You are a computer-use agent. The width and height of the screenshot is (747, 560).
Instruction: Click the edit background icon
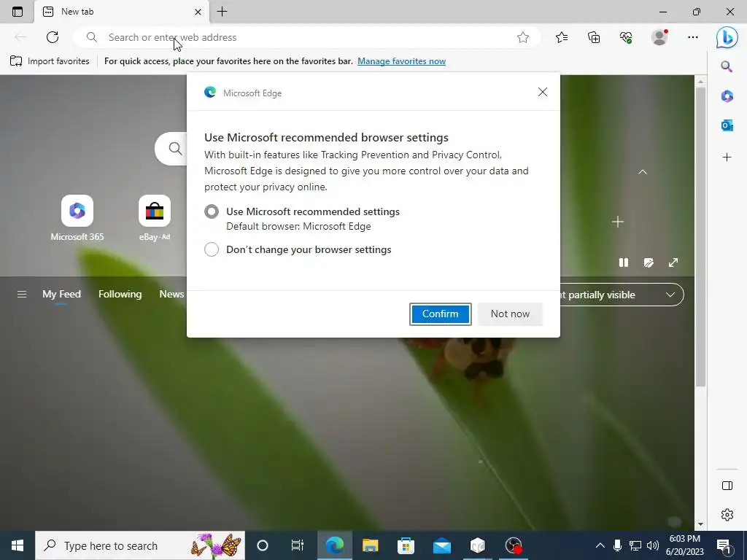click(649, 262)
